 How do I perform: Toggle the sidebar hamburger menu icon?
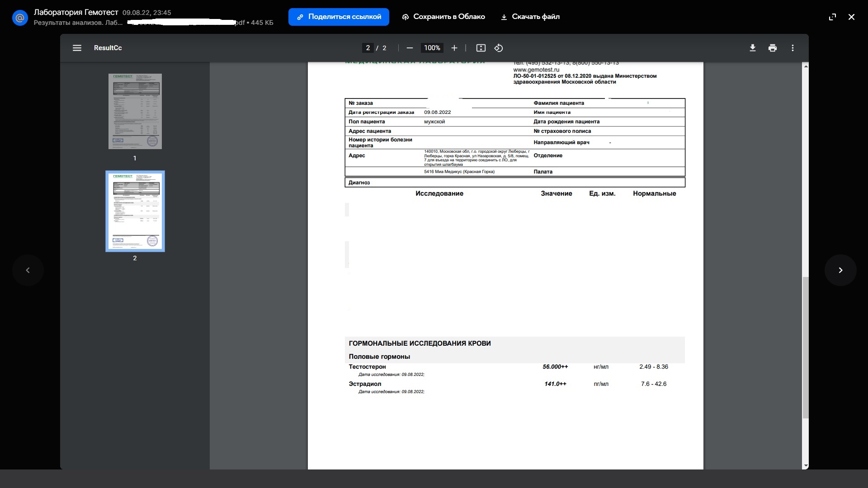tap(77, 48)
